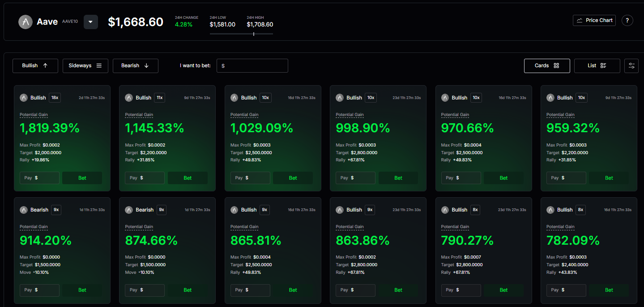The image size is (644, 307).
Task: Click the Aave icon on the 914.20% Bearish card
Action: coord(24,210)
